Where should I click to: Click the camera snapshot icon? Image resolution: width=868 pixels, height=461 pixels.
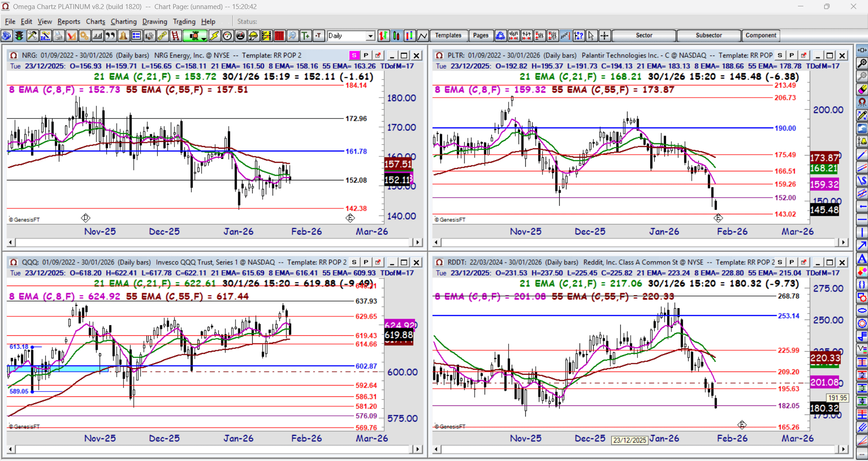pos(149,36)
